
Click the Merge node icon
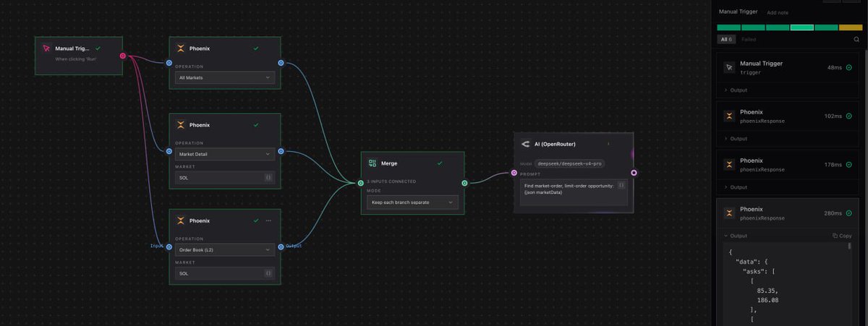coord(373,163)
